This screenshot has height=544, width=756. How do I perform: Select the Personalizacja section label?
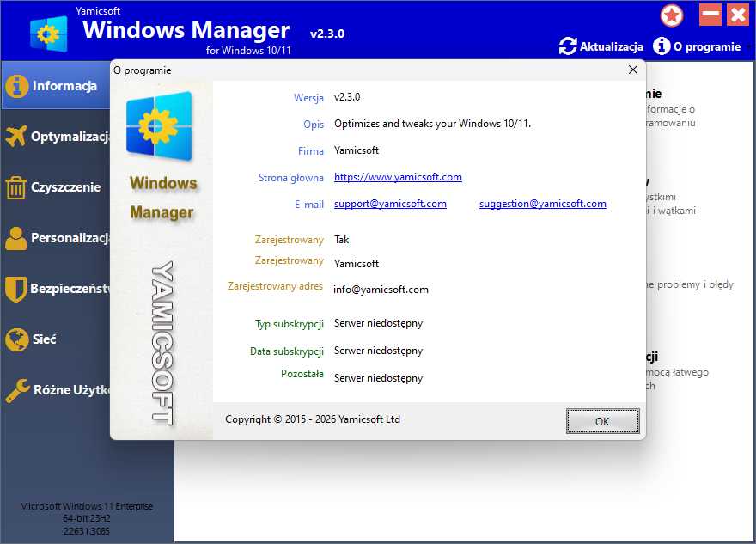pos(70,238)
